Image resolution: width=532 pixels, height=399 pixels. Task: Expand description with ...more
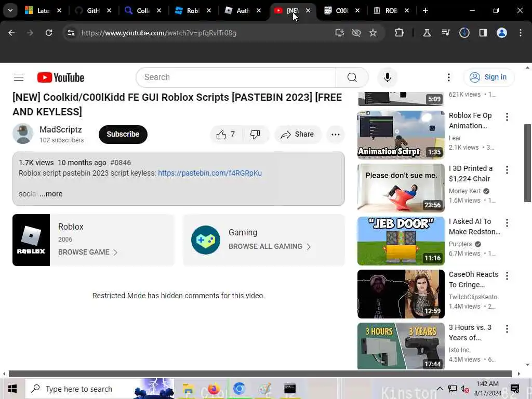coord(51,194)
